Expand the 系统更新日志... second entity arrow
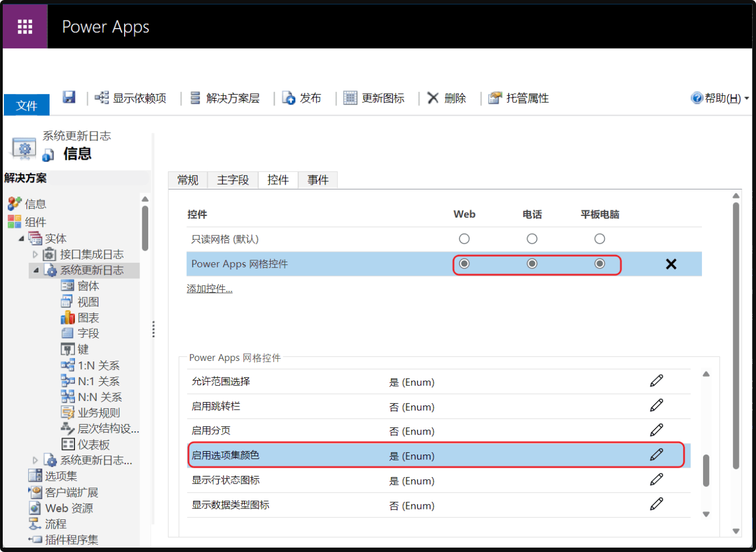 pos(35,460)
